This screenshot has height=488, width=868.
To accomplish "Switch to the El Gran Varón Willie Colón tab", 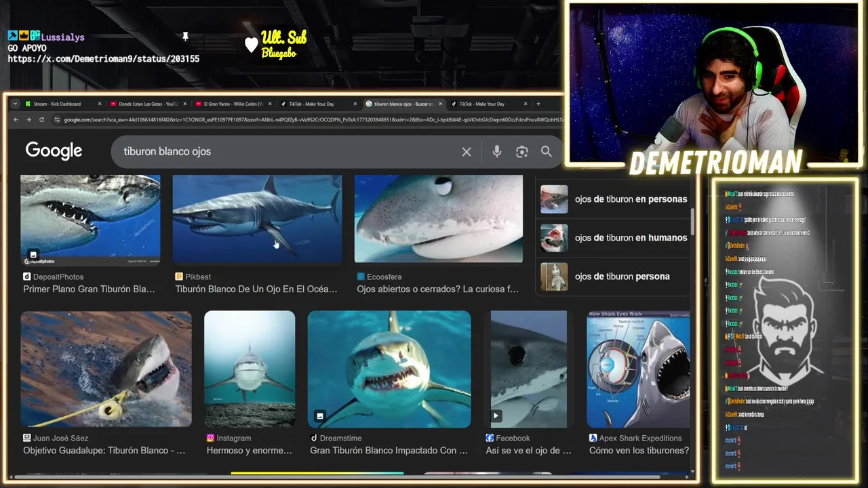I will (x=233, y=104).
